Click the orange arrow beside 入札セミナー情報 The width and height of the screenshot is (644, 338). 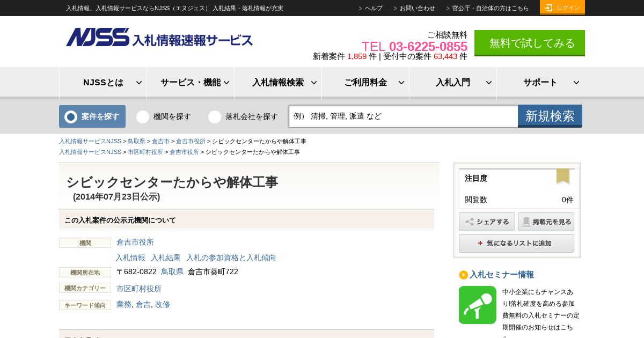coord(463,275)
